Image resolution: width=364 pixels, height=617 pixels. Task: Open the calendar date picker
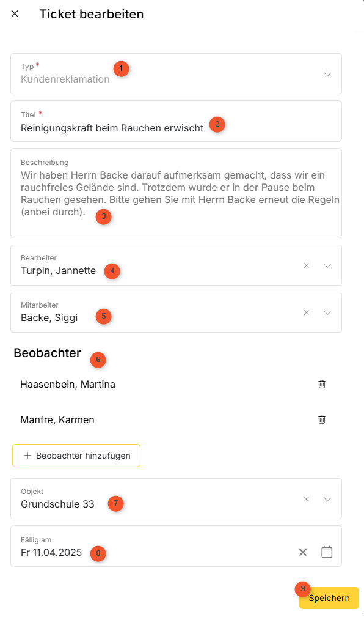click(x=327, y=552)
